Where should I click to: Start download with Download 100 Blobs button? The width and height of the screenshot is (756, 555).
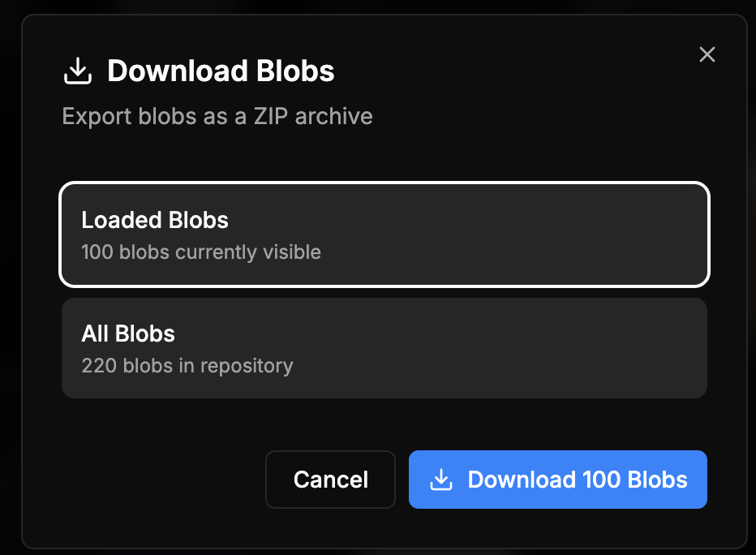point(557,480)
